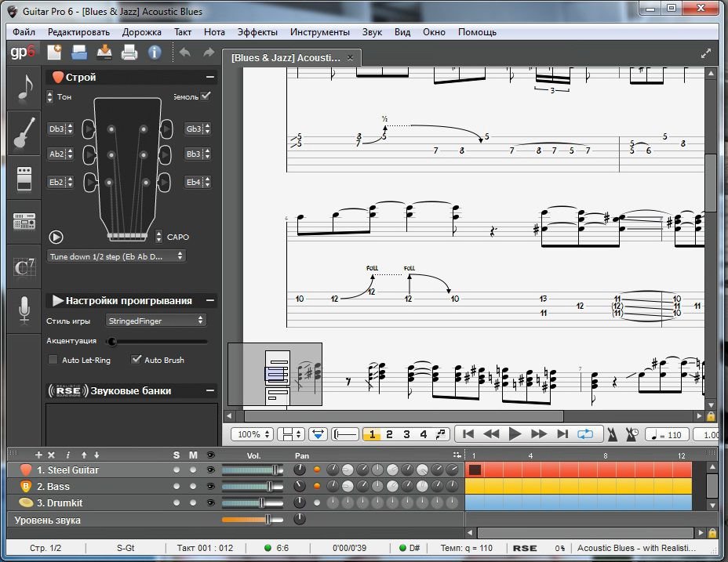Click the metronome icon
Image resolution: width=728 pixels, height=562 pixels.
[613, 434]
